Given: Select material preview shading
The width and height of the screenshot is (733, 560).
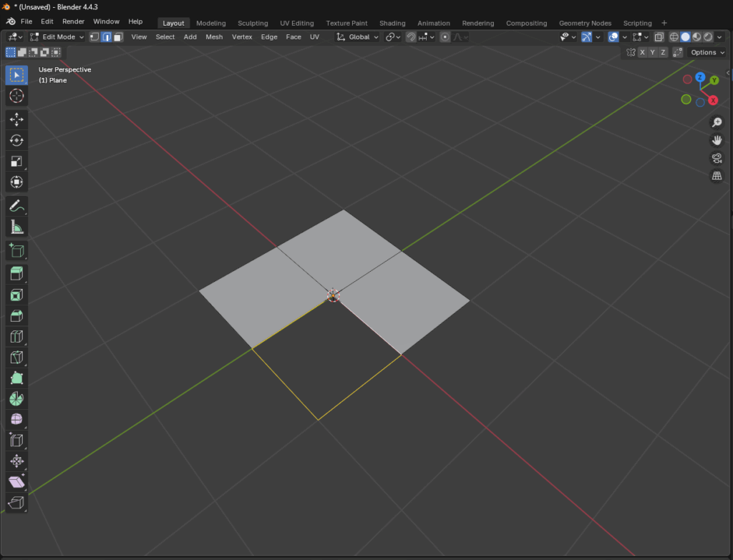Looking at the screenshot, I should [x=696, y=37].
